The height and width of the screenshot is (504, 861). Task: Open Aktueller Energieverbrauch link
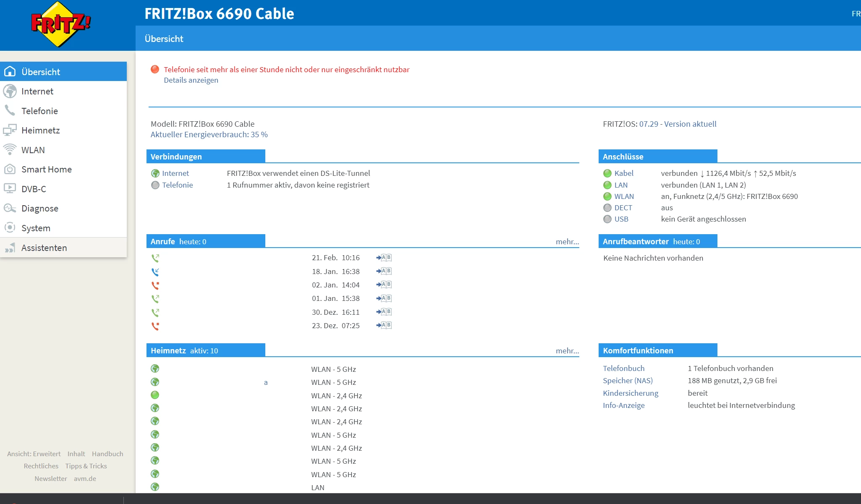pos(209,134)
